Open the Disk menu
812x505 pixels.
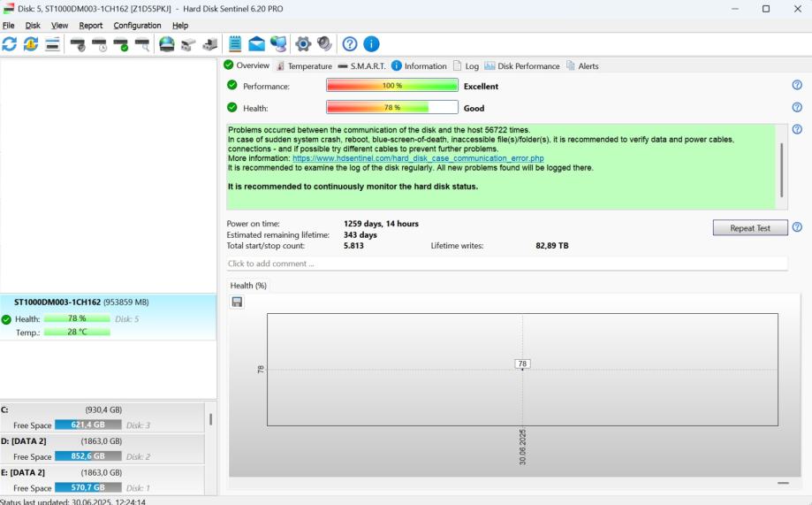pyautogui.click(x=33, y=26)
